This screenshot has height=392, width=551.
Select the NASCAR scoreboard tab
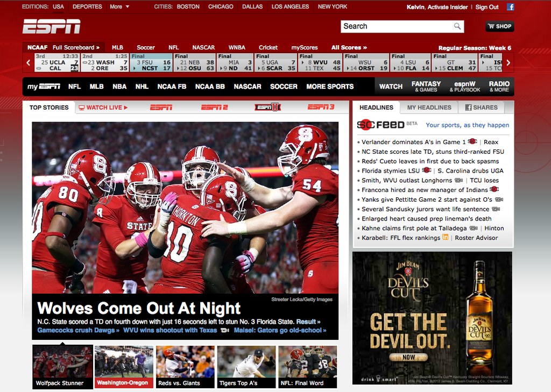pos(203,47)
